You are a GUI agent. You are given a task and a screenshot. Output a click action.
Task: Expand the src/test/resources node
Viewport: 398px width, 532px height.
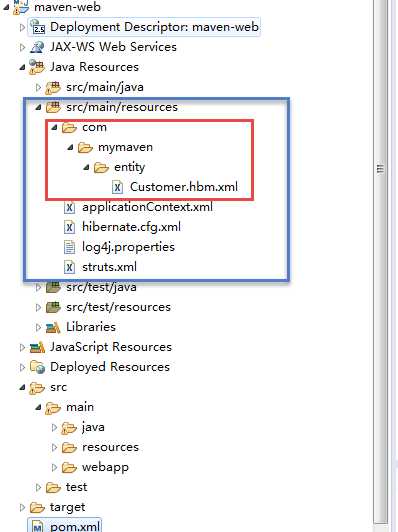(38, 307)
